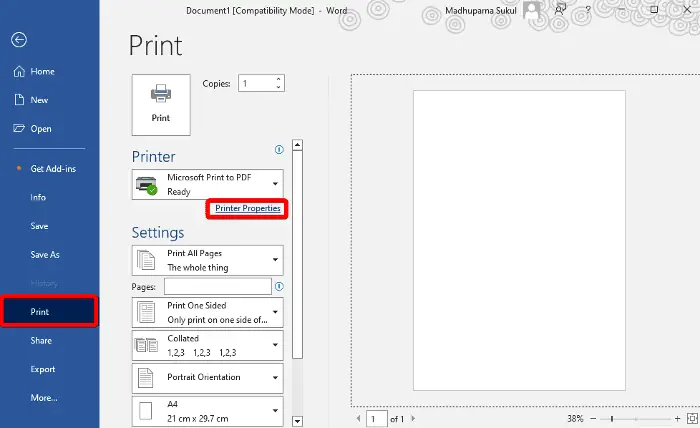Close the Word window
The height and width of the screenshot is (428, 700).
(x=688, y=9)
